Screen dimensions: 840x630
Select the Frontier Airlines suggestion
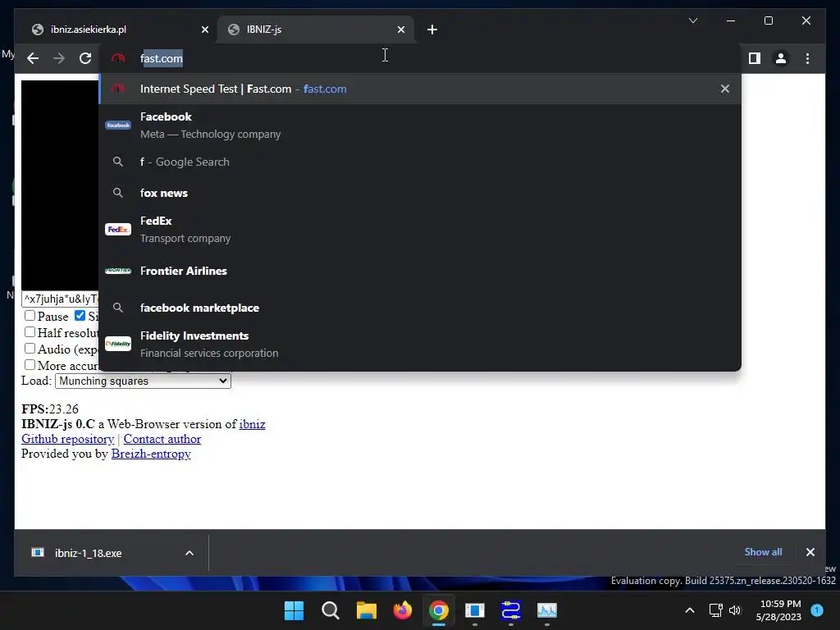pyautogui.click(x=420, y=271)
